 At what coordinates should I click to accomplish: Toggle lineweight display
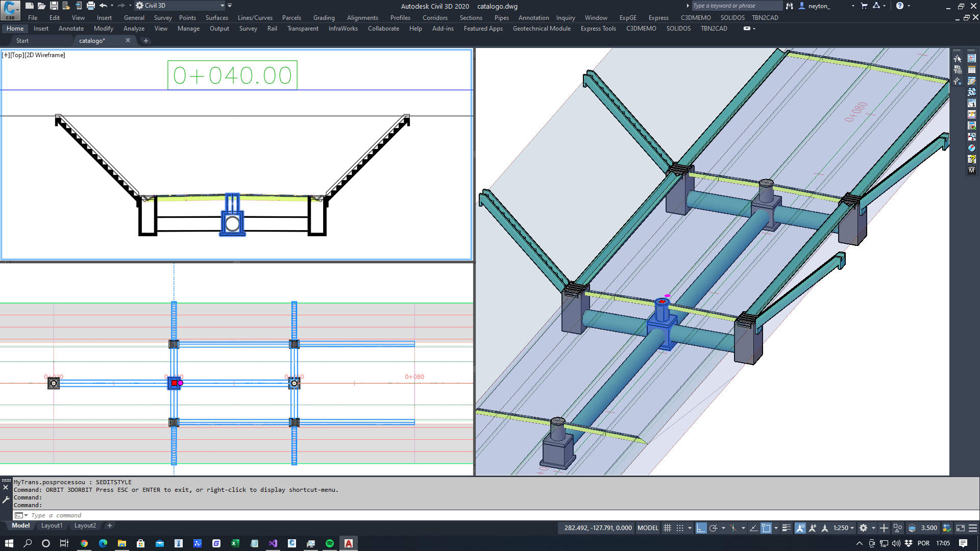tap(787, 528)
